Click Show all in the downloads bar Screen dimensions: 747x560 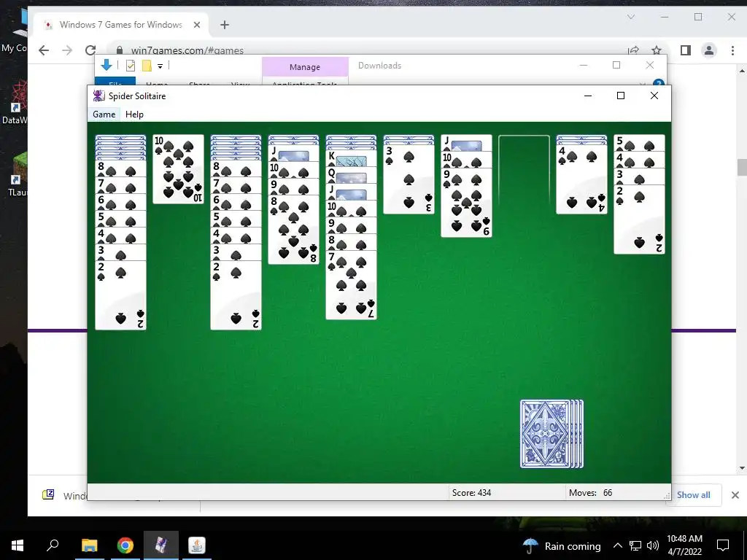click(693, 495)
